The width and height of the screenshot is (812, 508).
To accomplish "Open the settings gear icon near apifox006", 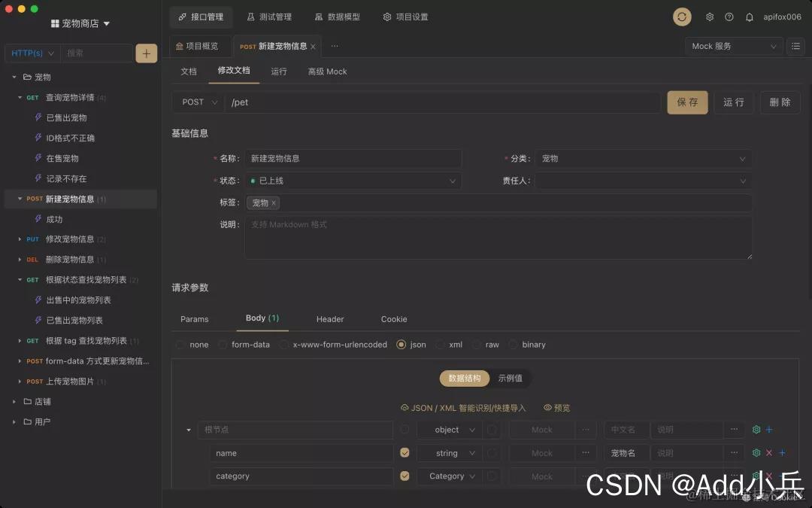I will pos(708,17).
